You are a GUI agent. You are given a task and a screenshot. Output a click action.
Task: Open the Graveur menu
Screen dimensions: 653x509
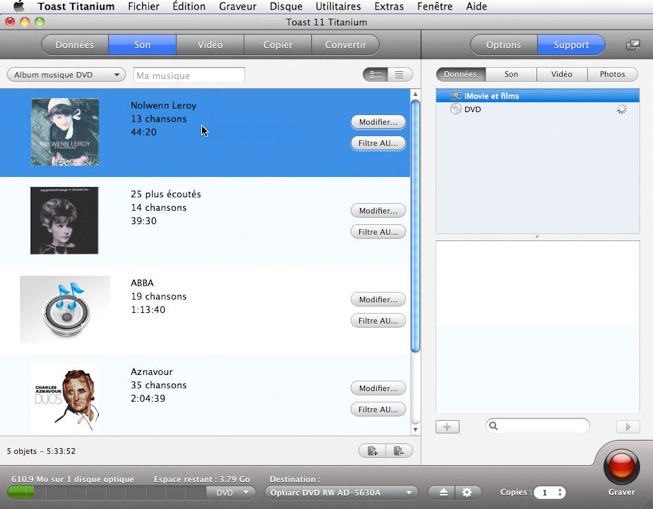point(237,6)
